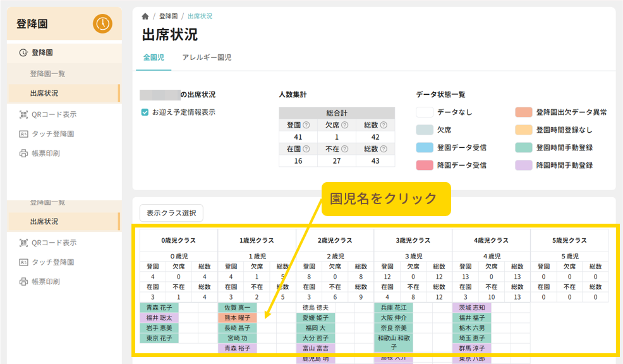Screen dimensions: 623x364
Task: Select the 全園児 tab
Action: (154, 58)
